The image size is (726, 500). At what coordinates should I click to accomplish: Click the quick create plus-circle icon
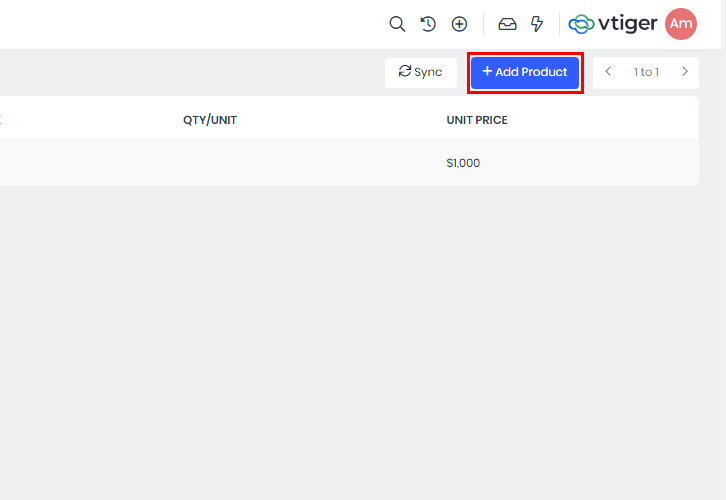(459, 24)
